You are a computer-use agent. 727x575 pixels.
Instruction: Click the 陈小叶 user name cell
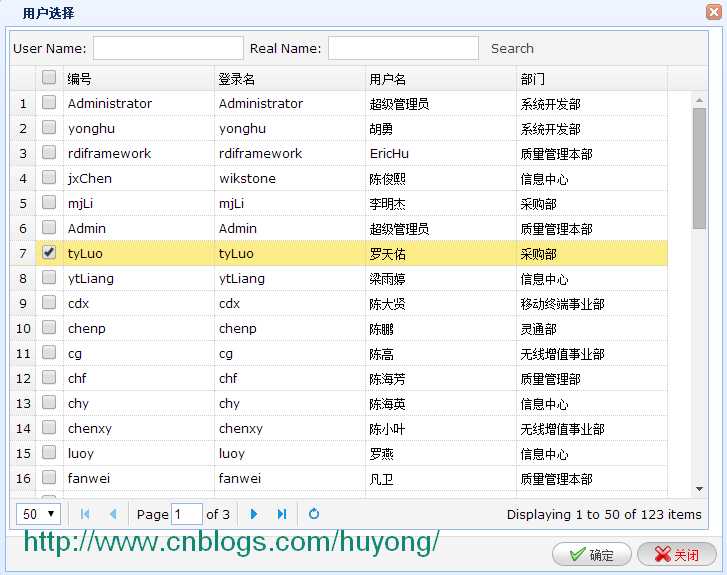click(441, 429)
